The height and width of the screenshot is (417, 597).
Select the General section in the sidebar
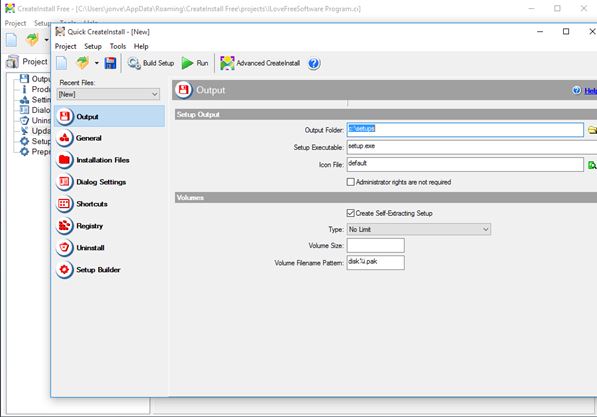[110, 138]
